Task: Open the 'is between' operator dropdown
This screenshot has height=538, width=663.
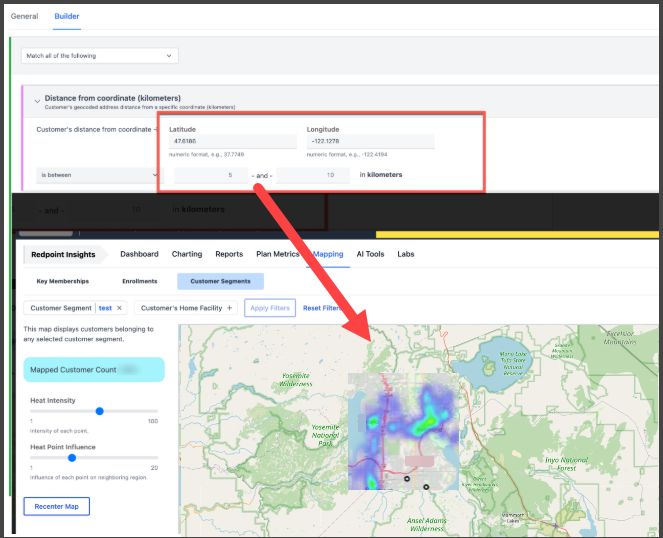Action: (98, 175)
